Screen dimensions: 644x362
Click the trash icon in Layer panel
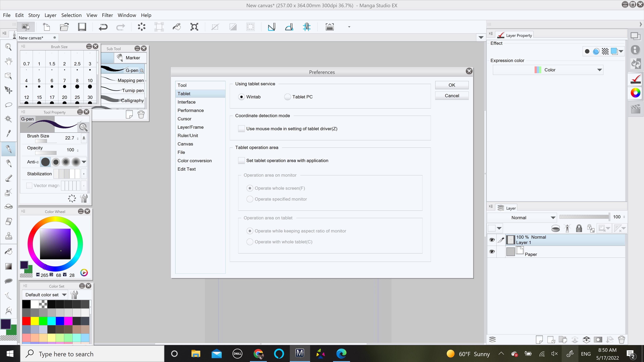click(x=621, y=340)
